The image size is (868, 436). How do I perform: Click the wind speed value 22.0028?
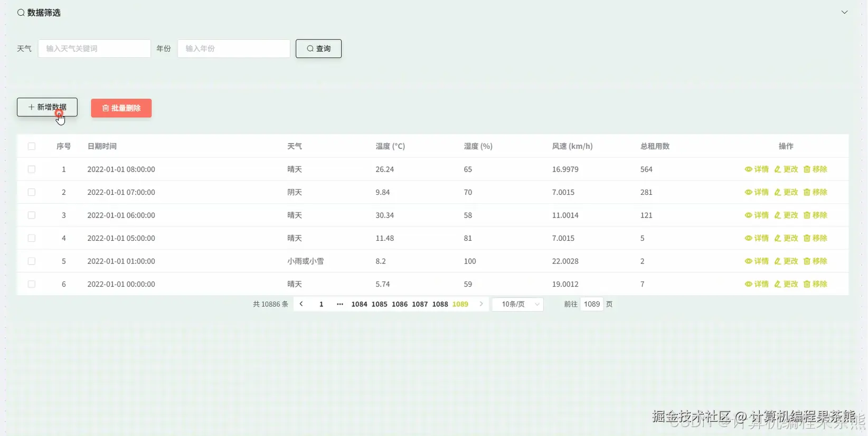[x=565, y=261]
